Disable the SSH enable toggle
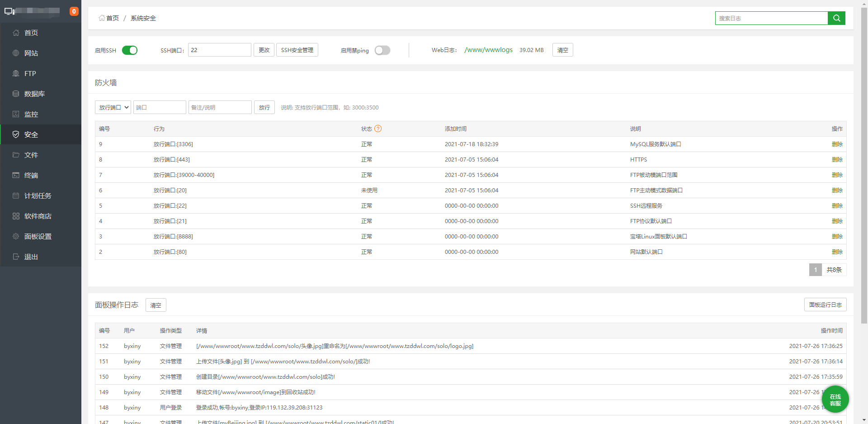This screenshot has height=424, width=868. coord(130,50)
